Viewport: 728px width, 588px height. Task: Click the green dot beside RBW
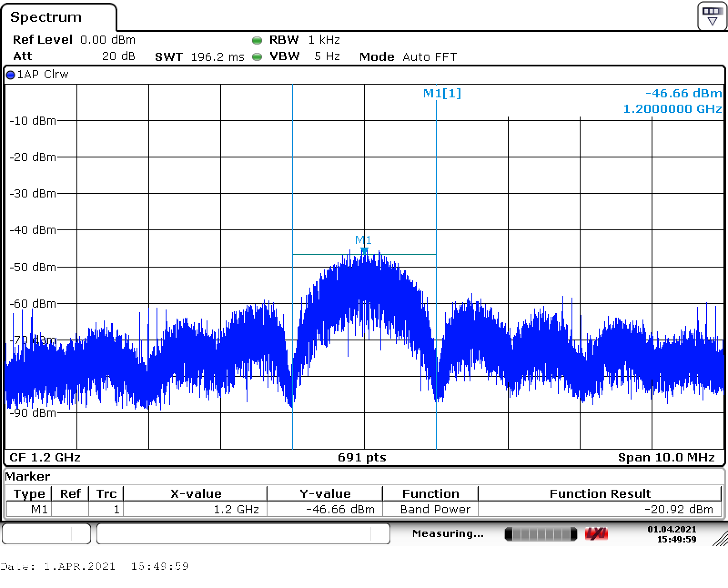(257, 41)
